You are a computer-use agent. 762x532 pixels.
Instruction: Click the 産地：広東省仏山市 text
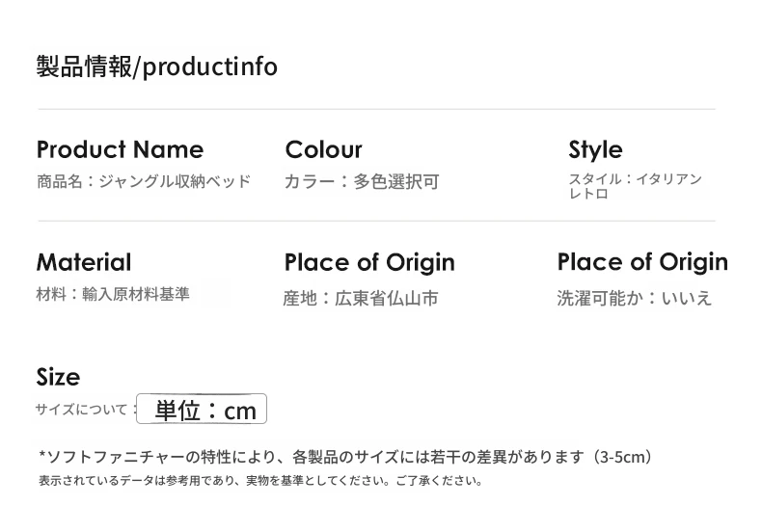pyautogui.click(x=361, y=298)
